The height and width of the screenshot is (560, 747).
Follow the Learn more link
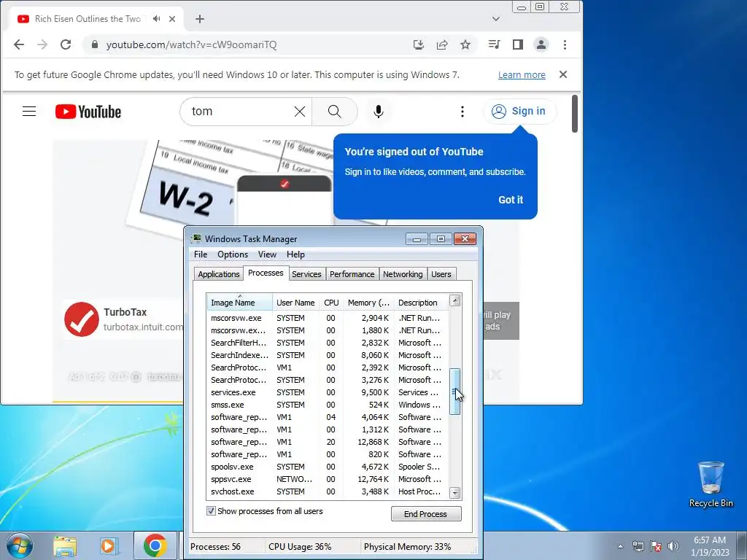coord(522,75)
